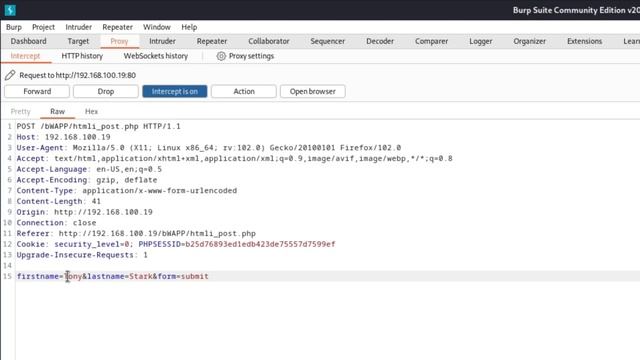Image resolution: width=640 pixels, height=360 pixels.
Task: Click the Accept-Language header line
Action: 89,169
